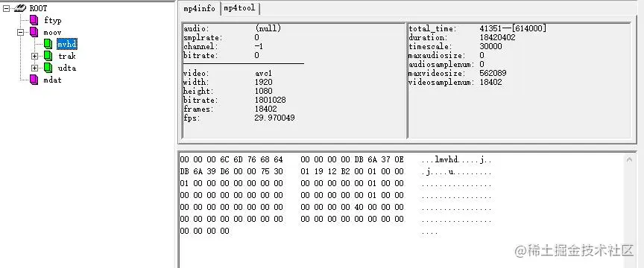Click the maxaudiosize label
The width and height of the screenshot is (644, 268).
coord(437,55)
